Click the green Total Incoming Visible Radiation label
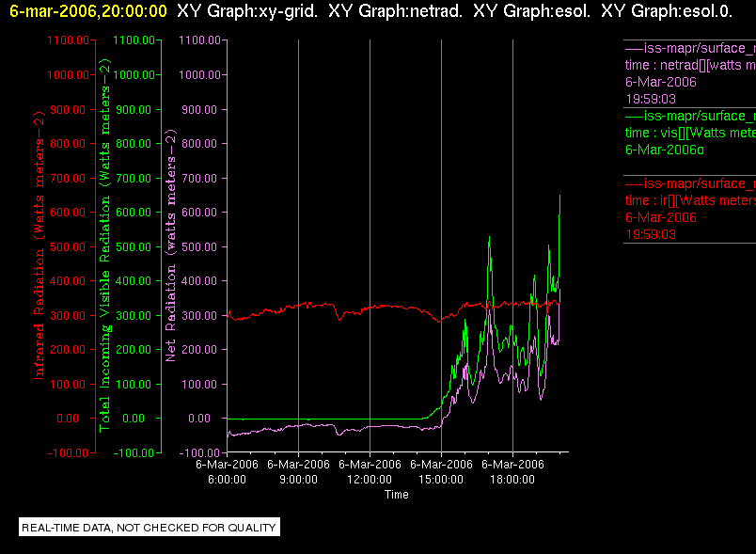The image size is (756, 554). tap(104, 245)
